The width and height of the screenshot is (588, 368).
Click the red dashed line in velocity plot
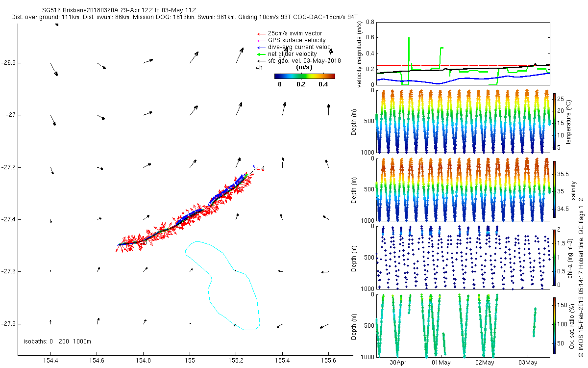click(x=463, y=65)
